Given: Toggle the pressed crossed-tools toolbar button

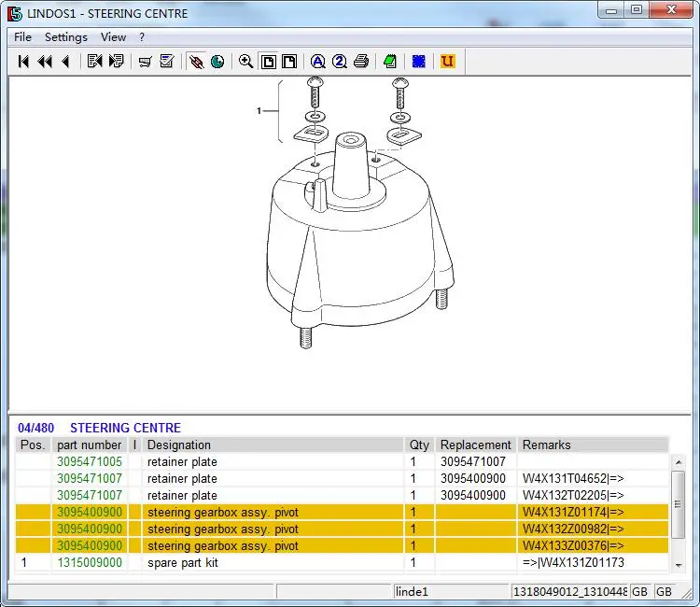Looking at the screenshot, I should click(x=196, y=62).
